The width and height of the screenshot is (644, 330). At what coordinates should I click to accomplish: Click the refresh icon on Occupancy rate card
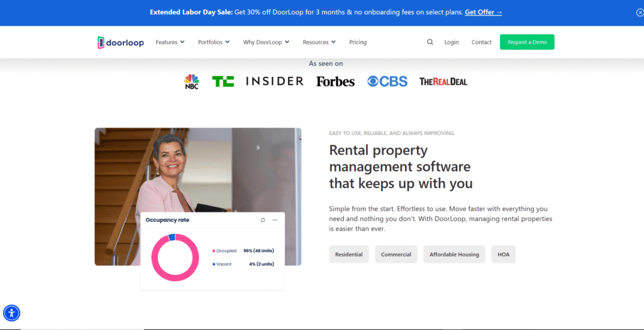(x=263, y=220)
